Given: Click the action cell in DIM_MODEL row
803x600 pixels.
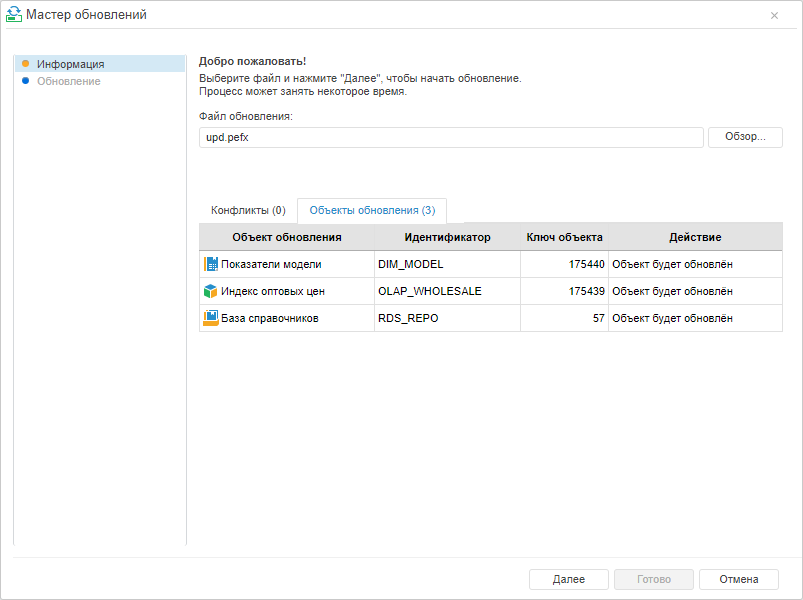Looking at the screenshot, I should [x=695, y=264].
